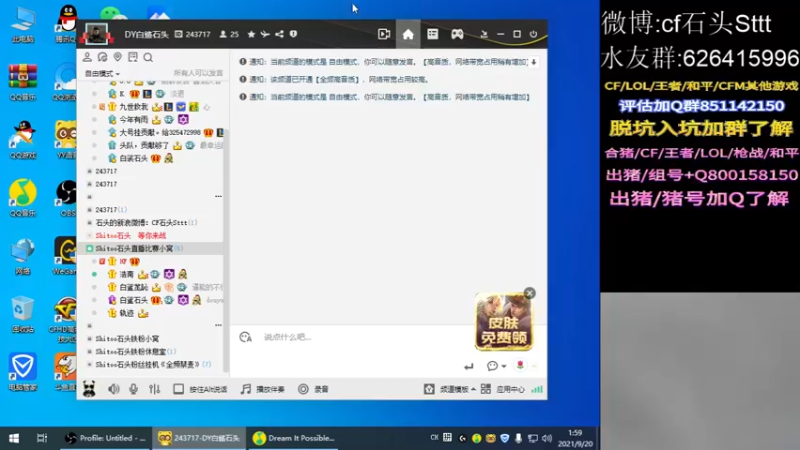Open QQ音乐 desktop shortcut icon

pyautogui.click(x=22, y=199)
